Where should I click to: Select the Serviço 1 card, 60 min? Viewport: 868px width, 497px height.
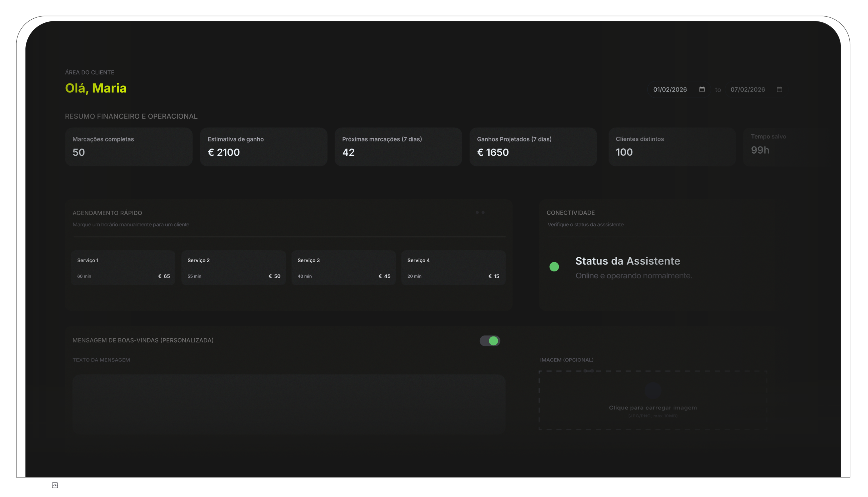(x=123, y=268)
